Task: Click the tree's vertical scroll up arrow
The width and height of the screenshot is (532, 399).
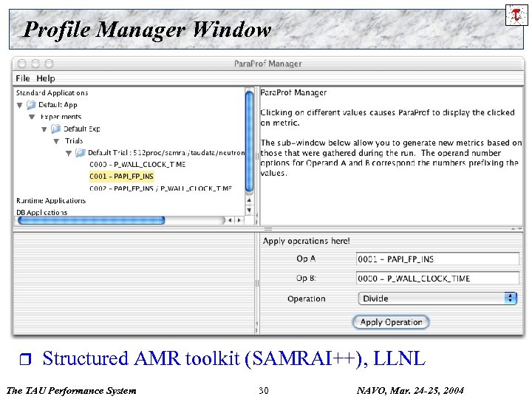Action: 249,200
